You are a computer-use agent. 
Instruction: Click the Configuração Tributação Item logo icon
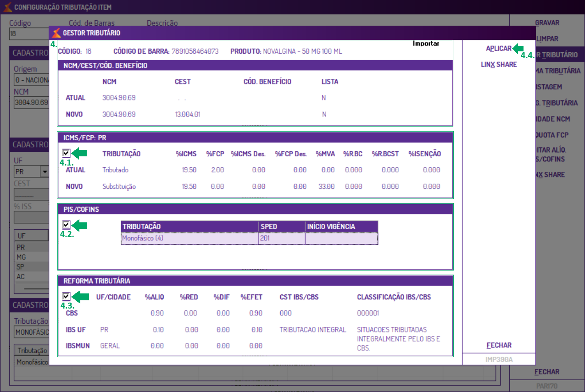pyautogui.click(x=7, y=7)
